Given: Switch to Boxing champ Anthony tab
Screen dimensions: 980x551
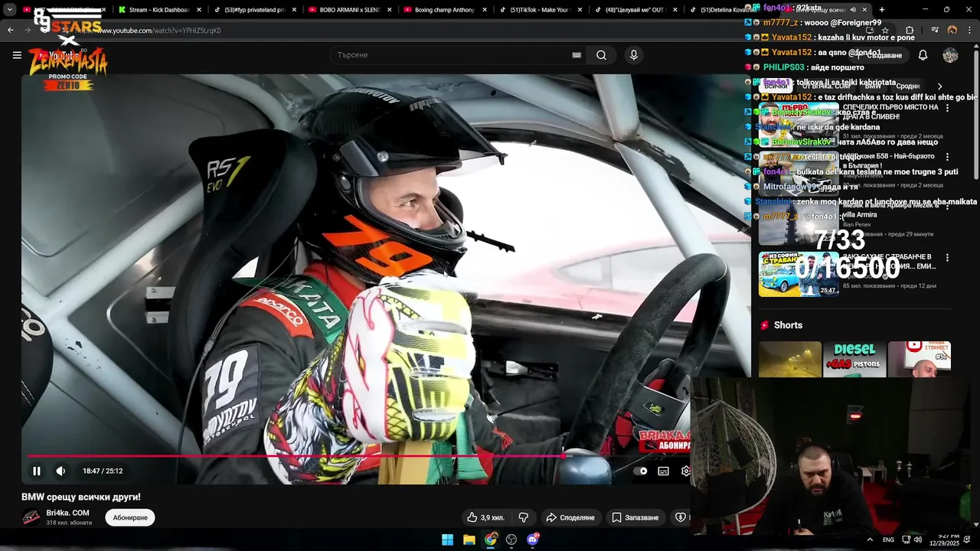Looking at the screenshot, I should pos(444,10).
